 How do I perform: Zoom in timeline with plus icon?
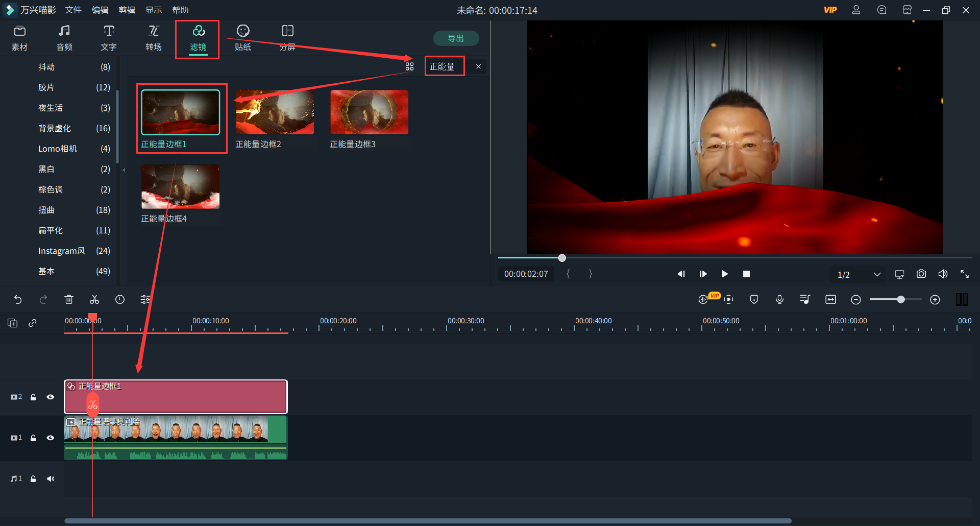coord(935,300)
